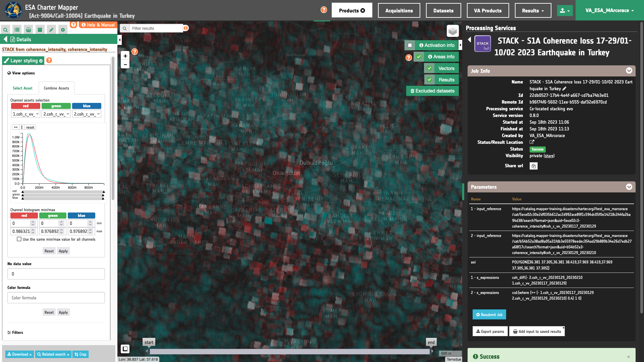644x362 pixels.
Task: Open the basket icon in left toolbar
Action: coord(29,30)
